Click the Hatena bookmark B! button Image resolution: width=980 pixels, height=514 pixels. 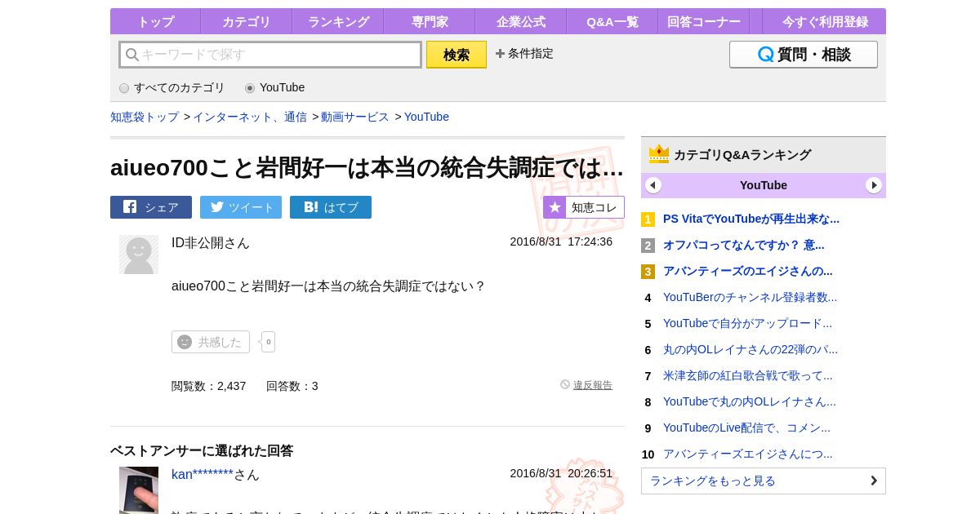331,207
